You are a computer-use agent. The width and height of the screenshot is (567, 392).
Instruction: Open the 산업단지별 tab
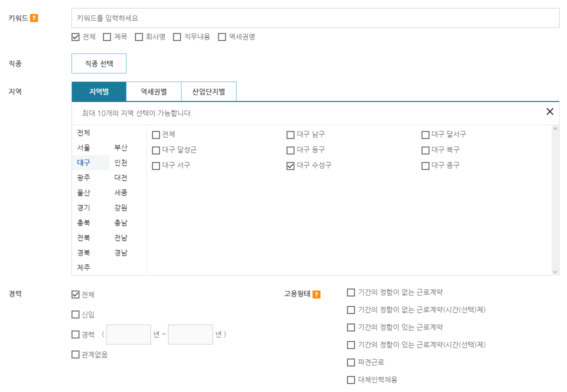(208, 91)
